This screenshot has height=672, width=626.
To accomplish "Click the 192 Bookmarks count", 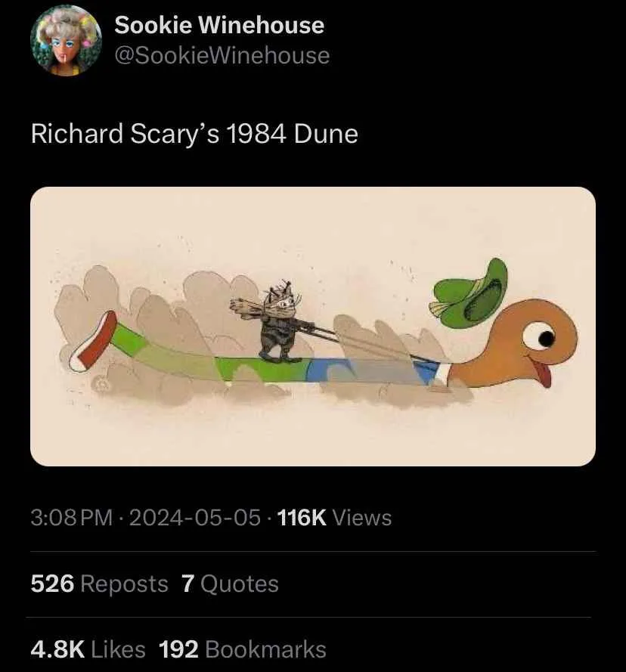I will click(x=242, y=649).
